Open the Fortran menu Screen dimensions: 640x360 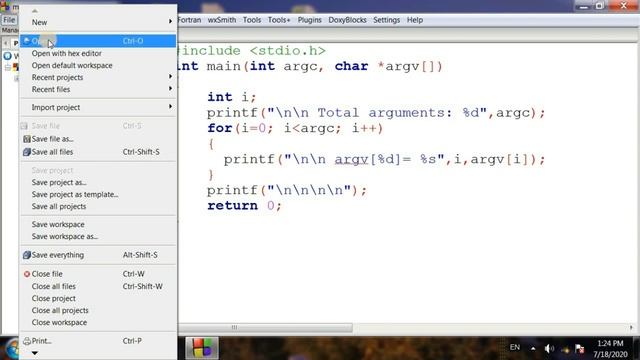[x=189, y=20]
